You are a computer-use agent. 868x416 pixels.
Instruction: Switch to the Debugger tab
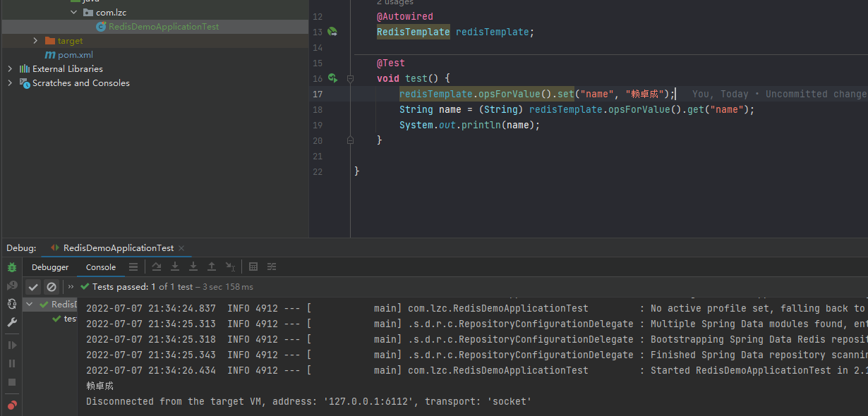coord(50,267)
